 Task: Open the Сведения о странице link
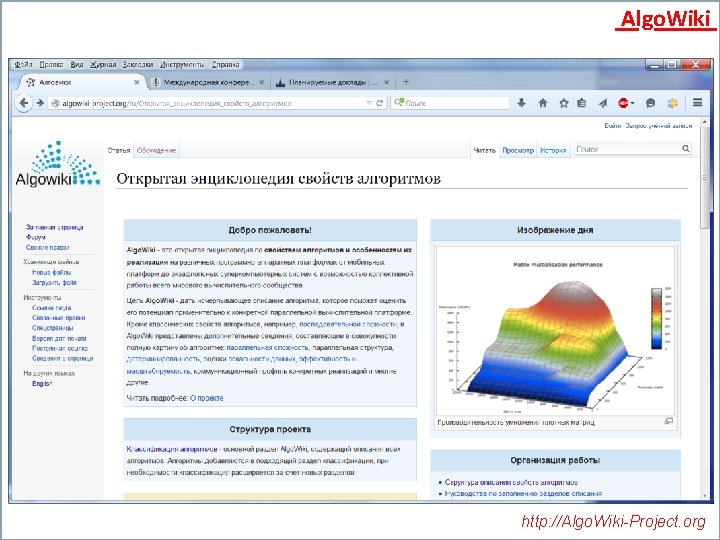62,358
